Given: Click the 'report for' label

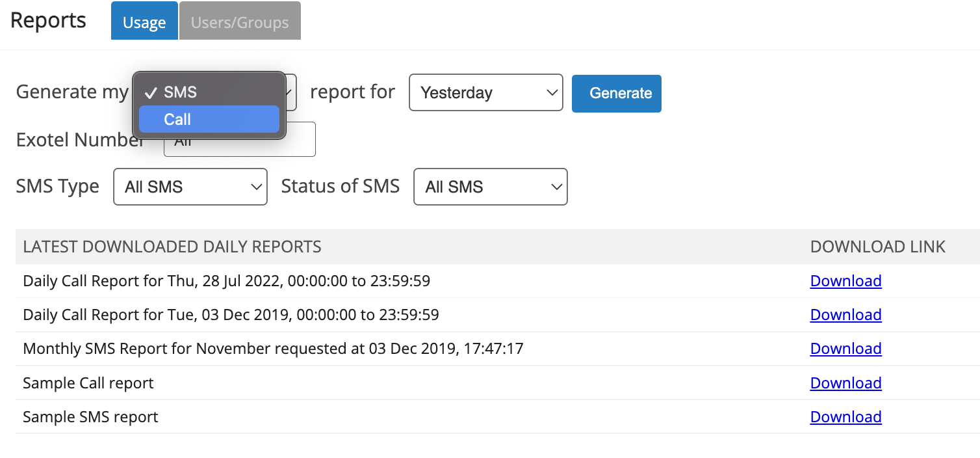Looking at the screenshot, I should [x=352, y=92].
